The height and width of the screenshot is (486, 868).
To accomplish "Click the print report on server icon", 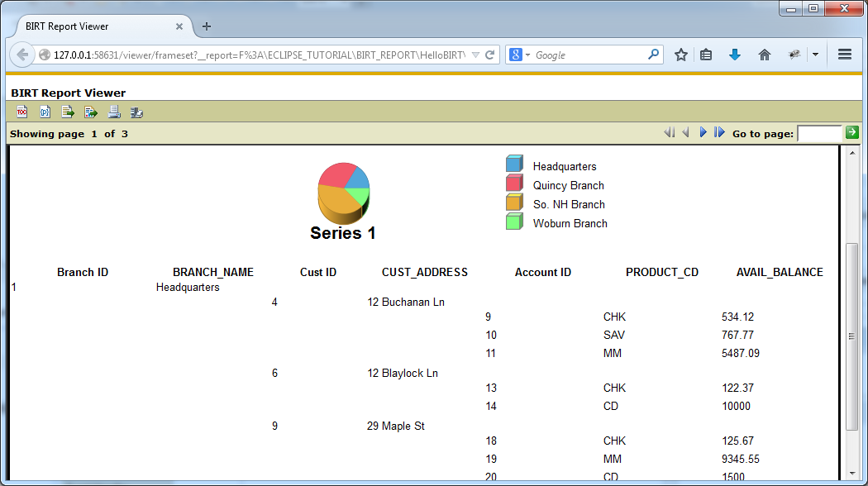I will point(136,112).
